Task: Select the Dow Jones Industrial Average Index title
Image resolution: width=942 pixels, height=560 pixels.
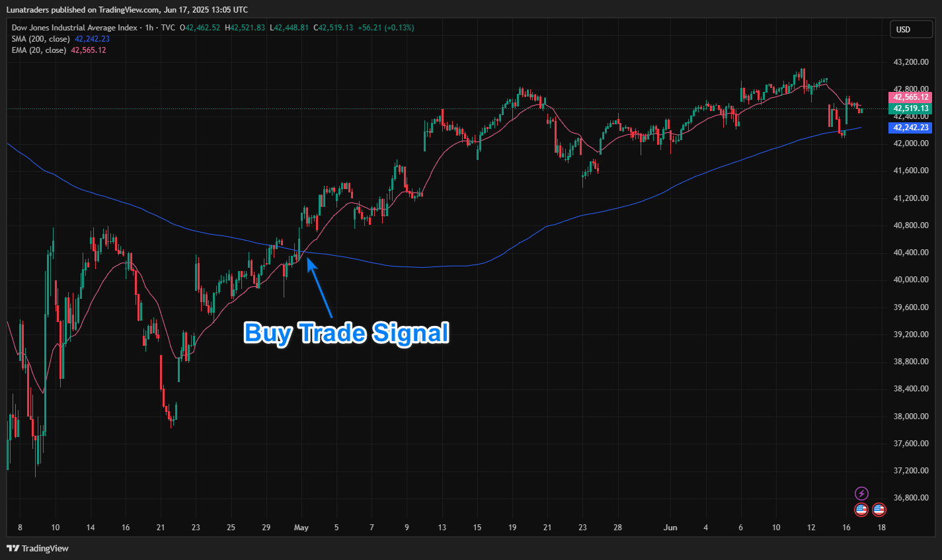Action: (74, 28)
